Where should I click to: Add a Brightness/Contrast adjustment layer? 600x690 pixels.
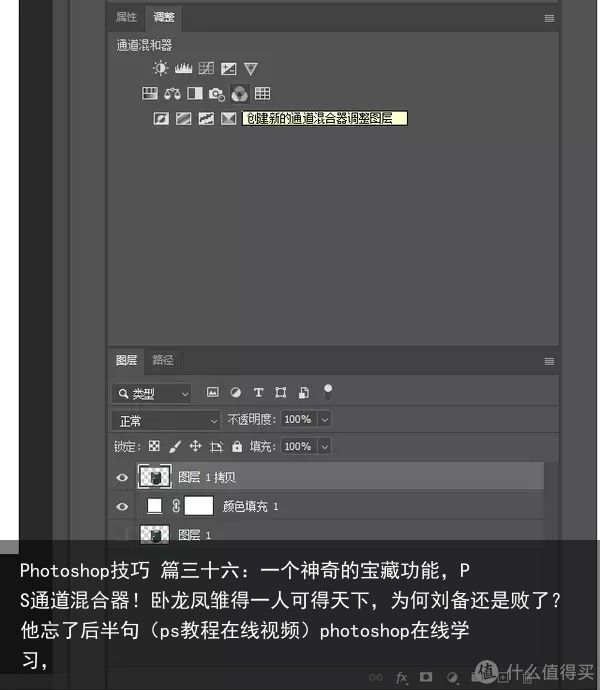click(x=160, y=68)
